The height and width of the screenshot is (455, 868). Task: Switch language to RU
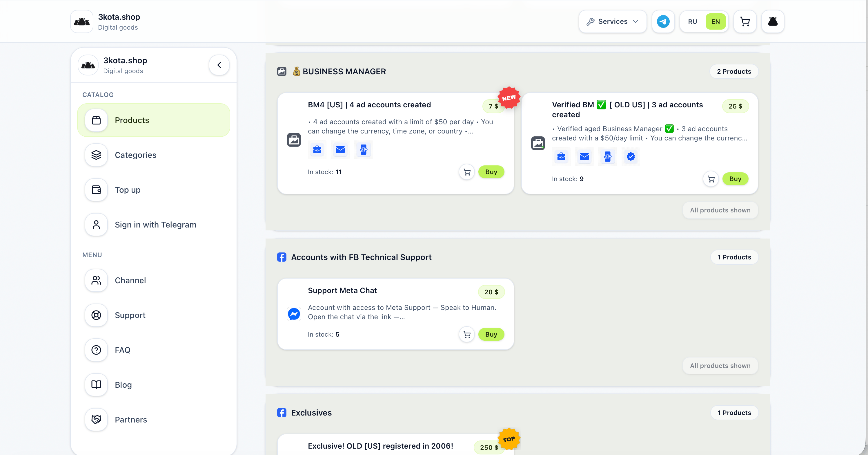click(692, 21)
